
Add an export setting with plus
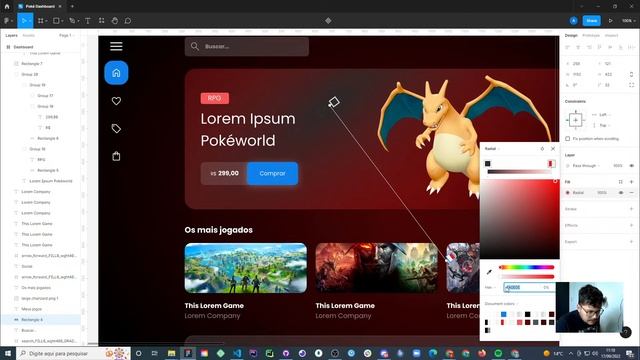631,242
